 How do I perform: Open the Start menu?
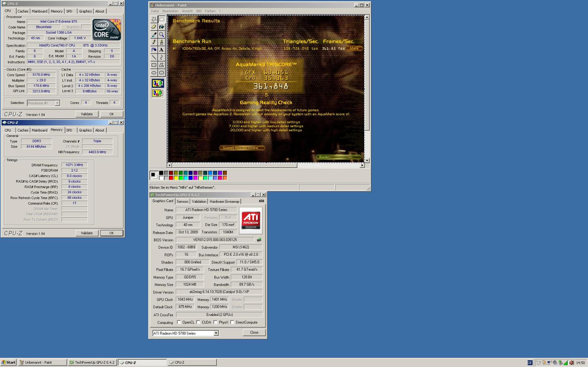pyautogui.click(x=8, y=362)
